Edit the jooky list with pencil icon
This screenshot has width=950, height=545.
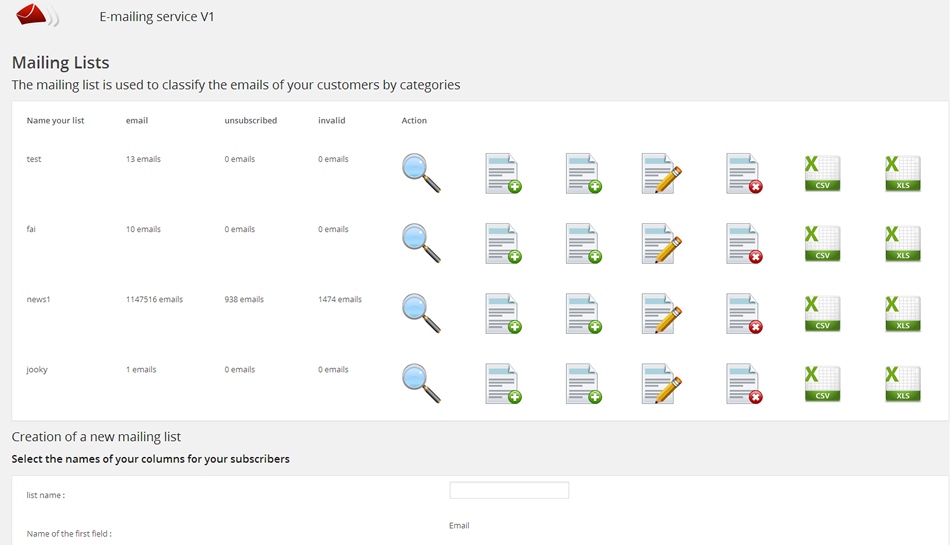(x=662, y=384)
